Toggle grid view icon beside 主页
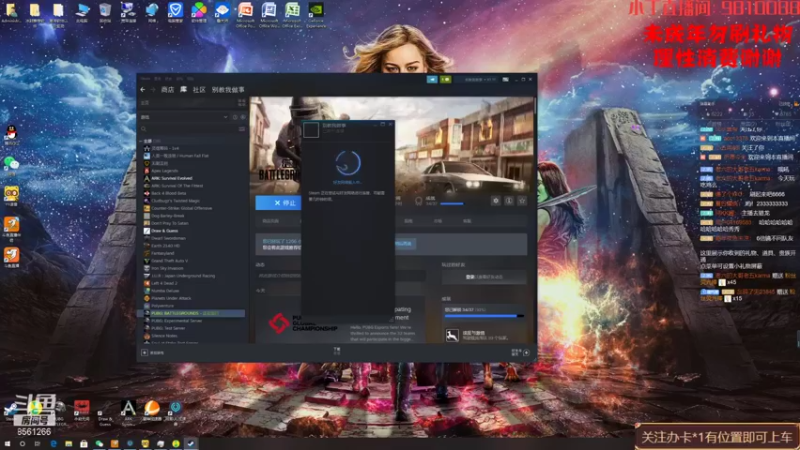The width and height of the screenshot is (800, 450). tap(241, 103)
